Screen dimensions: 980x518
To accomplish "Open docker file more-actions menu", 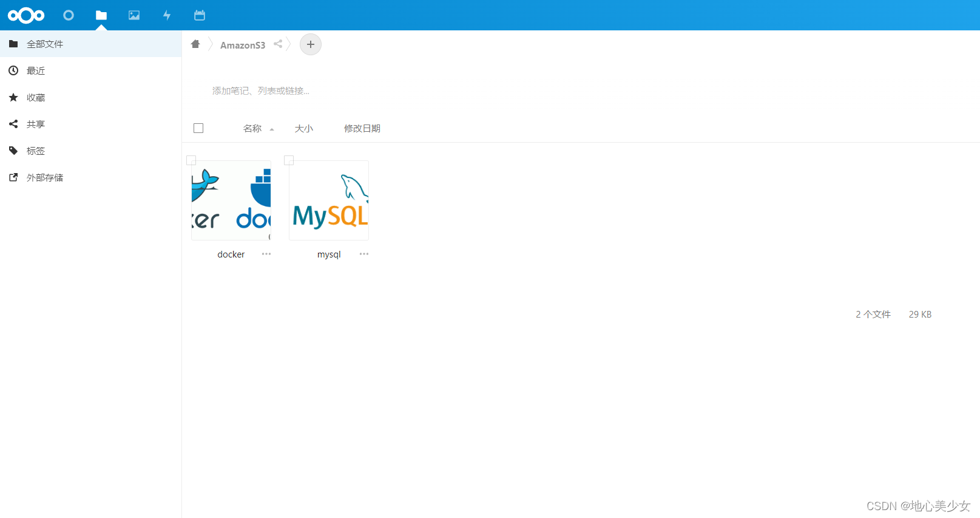I will click(x=266, y=254).
